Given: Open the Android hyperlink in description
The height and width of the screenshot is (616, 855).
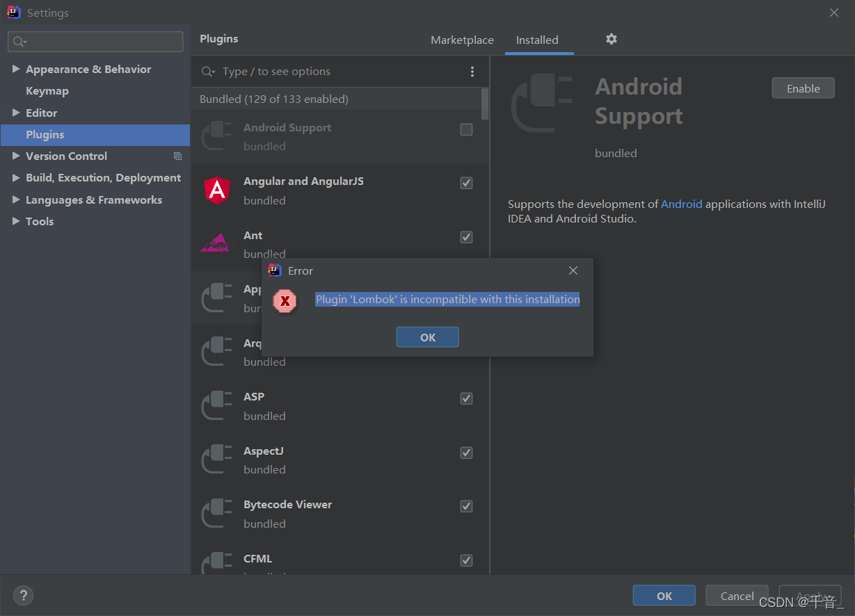Looking at the screenshot, I should click(682, 204).
